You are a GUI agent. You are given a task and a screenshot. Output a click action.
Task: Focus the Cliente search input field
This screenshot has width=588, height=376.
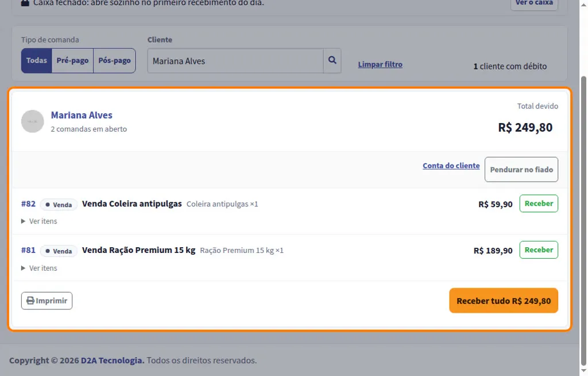[235, 61]
